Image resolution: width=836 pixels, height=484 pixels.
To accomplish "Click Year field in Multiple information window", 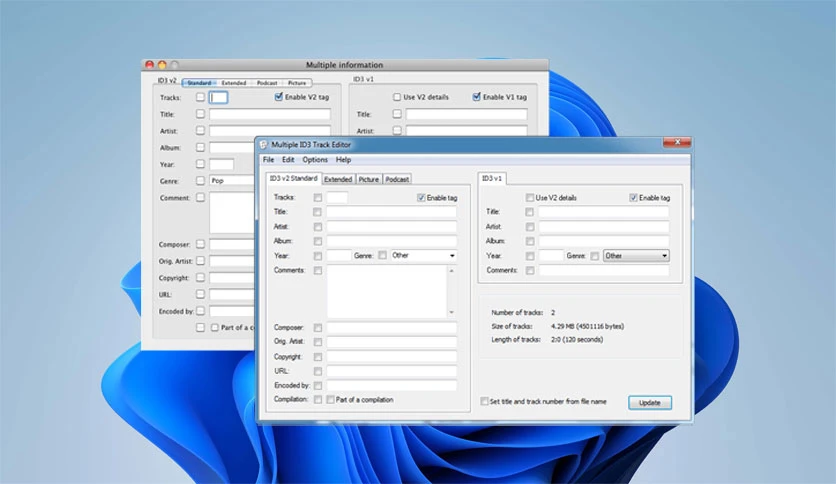I will click(x=221, y=164).
